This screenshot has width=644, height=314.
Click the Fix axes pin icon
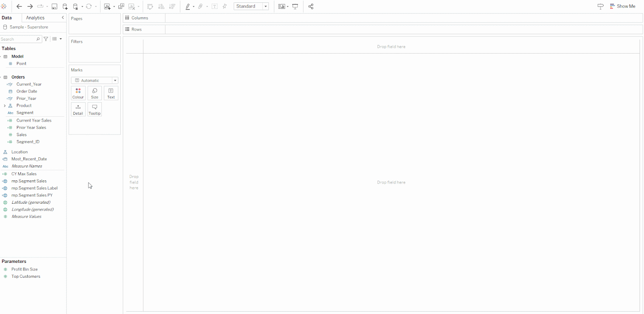coord(225,6)
